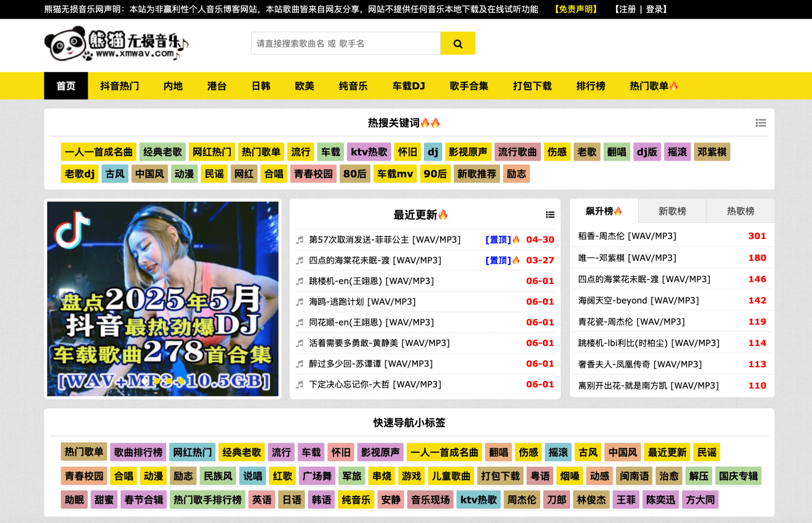Switch to the 新歌榜 chart tab
The height and width of the screenshot is (523, 812).
click(x=672, y=211)
